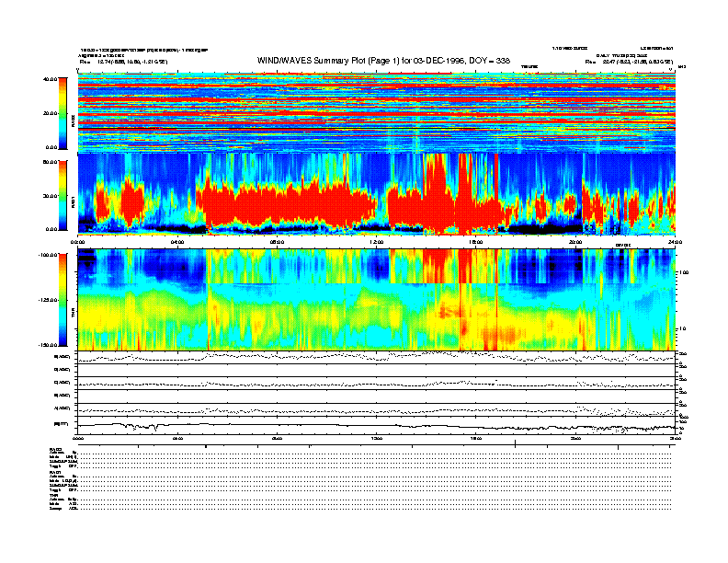The height and width of the screenshot is (563, 728).
Task: Click the -150.00 label on TNR scale
Action: 49,345
